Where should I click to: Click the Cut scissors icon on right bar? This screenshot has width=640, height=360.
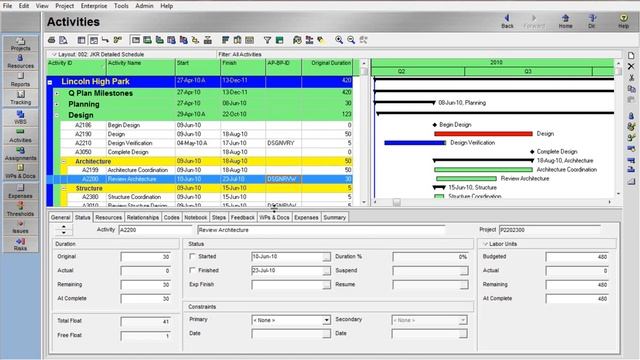point(631,78)
